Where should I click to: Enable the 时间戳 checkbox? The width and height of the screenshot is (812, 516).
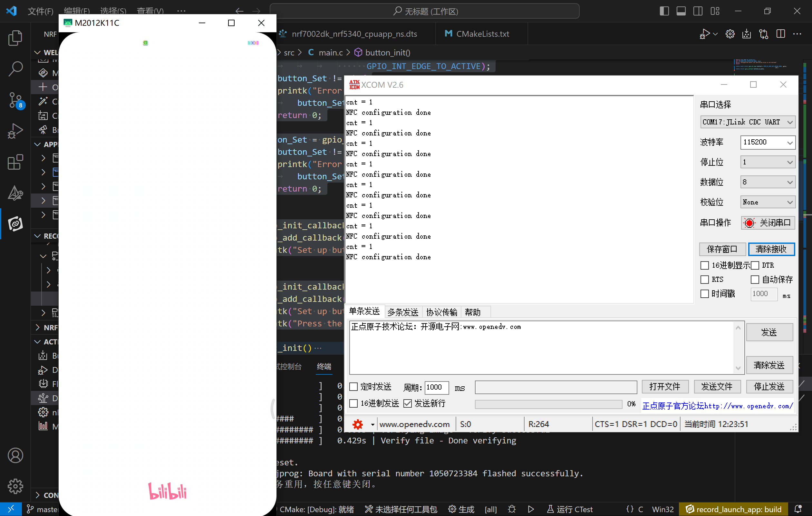coord(704,293)
